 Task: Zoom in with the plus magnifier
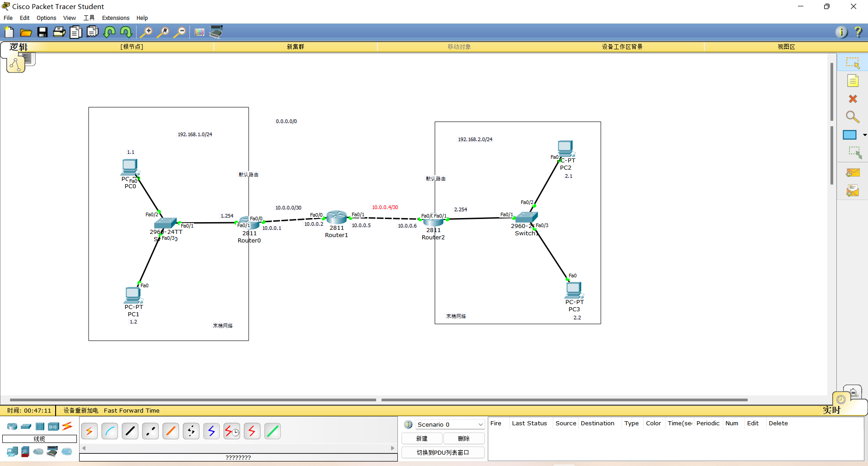pos(146,32)
